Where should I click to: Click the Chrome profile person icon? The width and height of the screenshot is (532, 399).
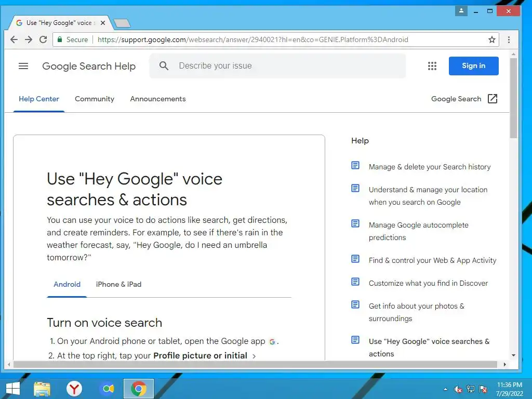[461, 11]
